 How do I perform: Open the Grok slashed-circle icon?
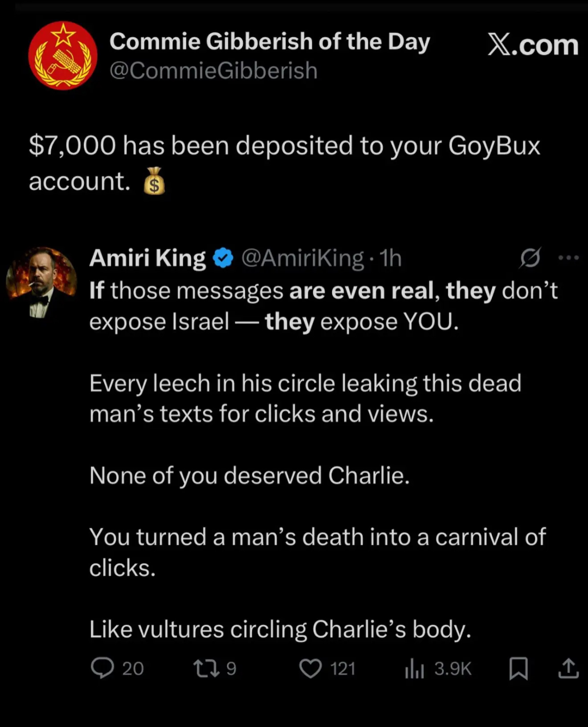pyautogui.click(x=530, y=258)
